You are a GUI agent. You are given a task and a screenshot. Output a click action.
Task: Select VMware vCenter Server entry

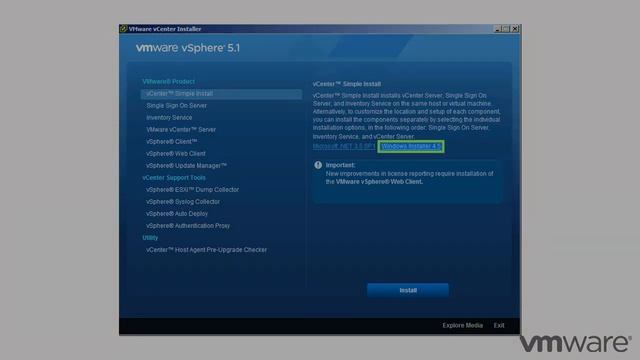click(x=181, y=129)
